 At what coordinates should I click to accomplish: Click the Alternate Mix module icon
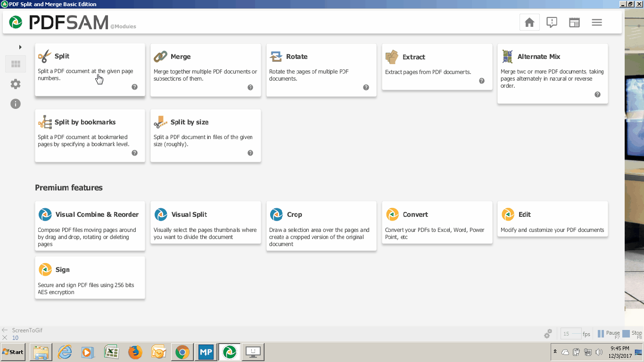(508, 57)
